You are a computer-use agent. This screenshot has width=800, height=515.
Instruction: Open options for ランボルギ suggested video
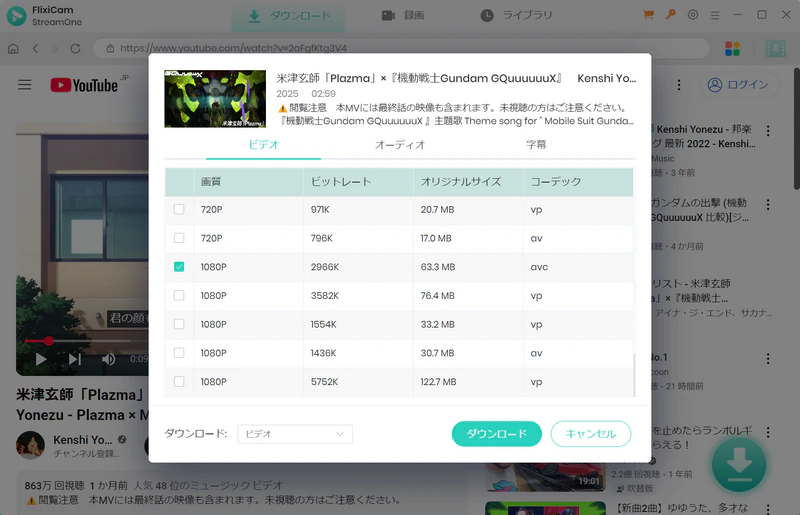point(768,432)
